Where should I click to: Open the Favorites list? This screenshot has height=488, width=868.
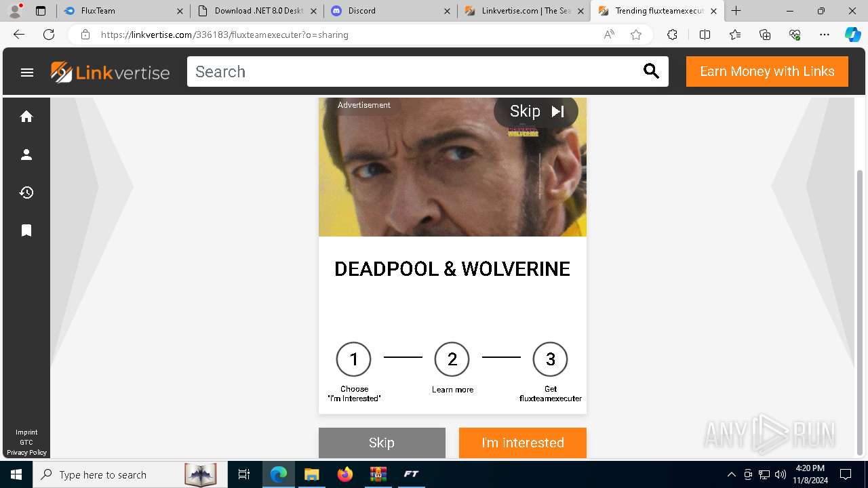pos(735,35)
